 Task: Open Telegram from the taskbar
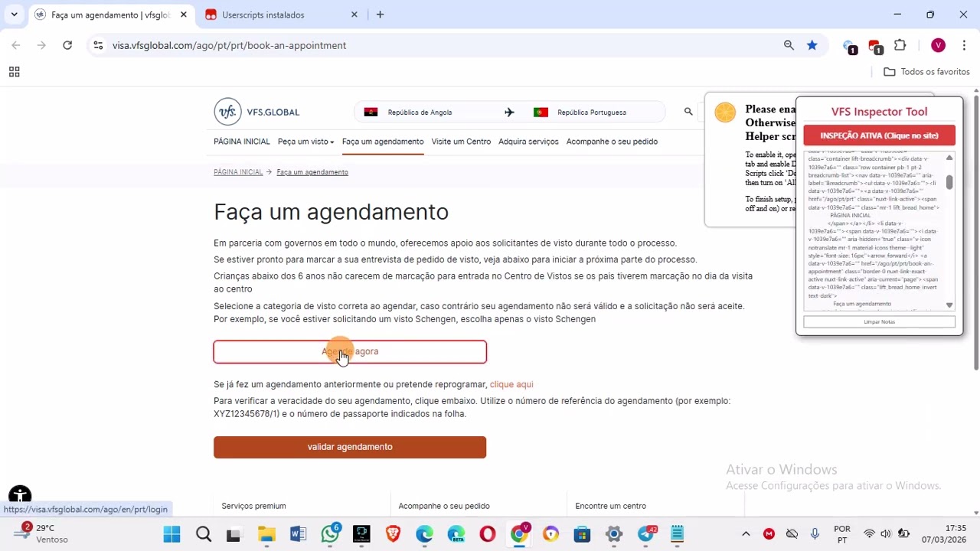(647, 533)
